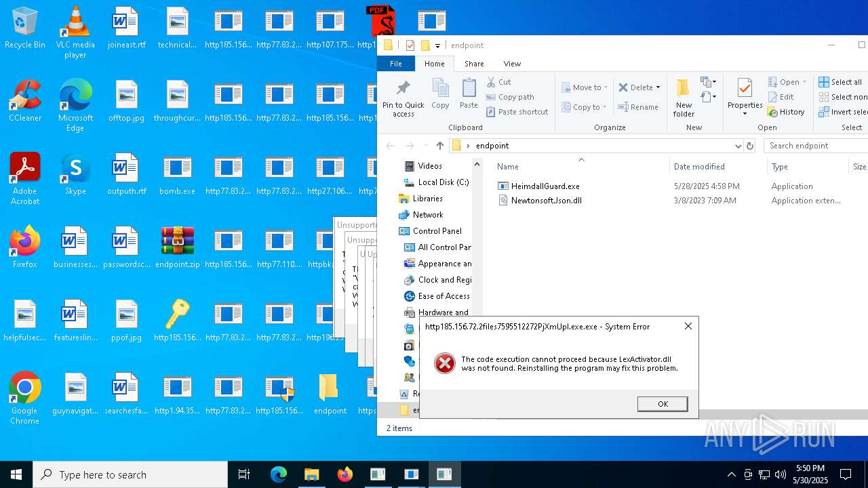Select the Google Chrome desktop icon
Image resolution: width=868 pixels, height=488 pixels.
click(24, 398)
